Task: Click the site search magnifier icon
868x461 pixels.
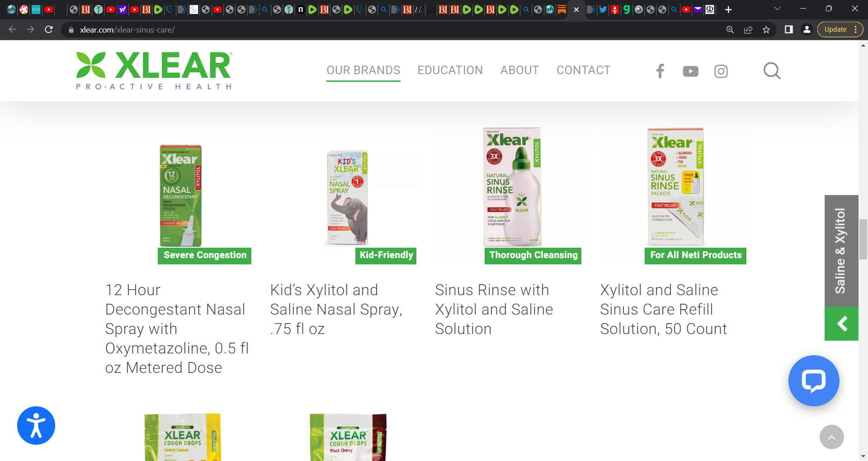Action: pyautogui.click(x=772, y=71)
